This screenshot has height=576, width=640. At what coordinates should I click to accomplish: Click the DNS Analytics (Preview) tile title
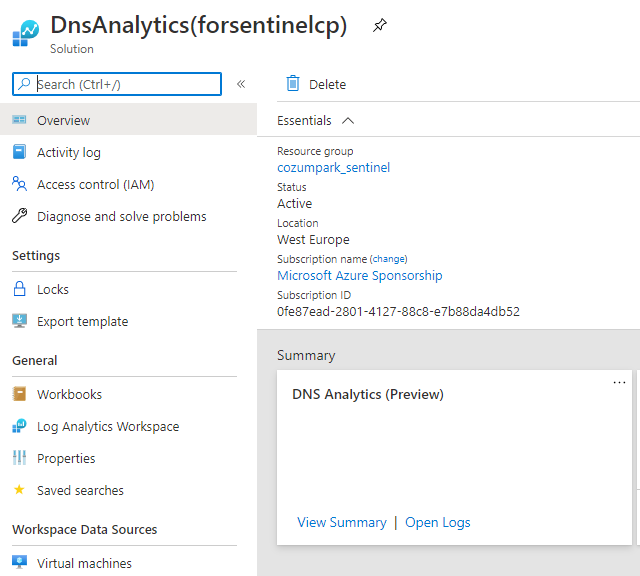pyautogui.click(x=368, y=394)
